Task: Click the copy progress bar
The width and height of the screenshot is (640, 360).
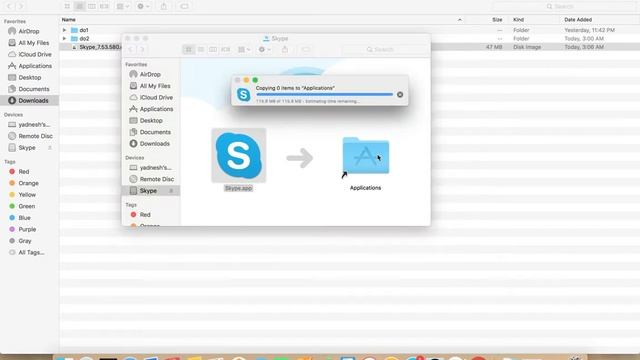Action: point(324,94)
